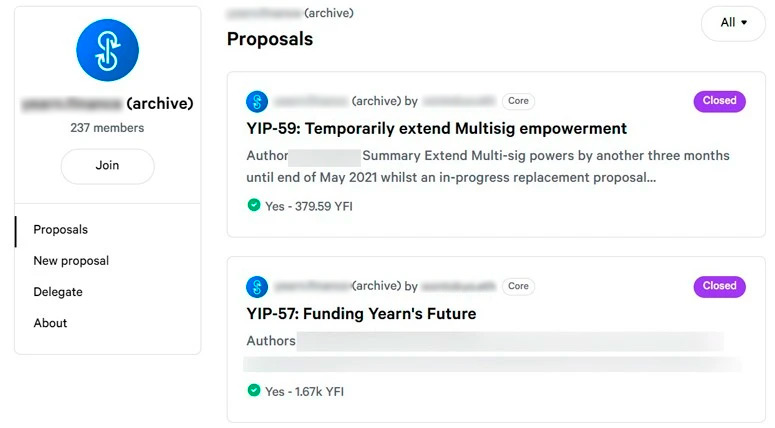
Task: Open the All filter dropdown
Action: click(733, 22)
